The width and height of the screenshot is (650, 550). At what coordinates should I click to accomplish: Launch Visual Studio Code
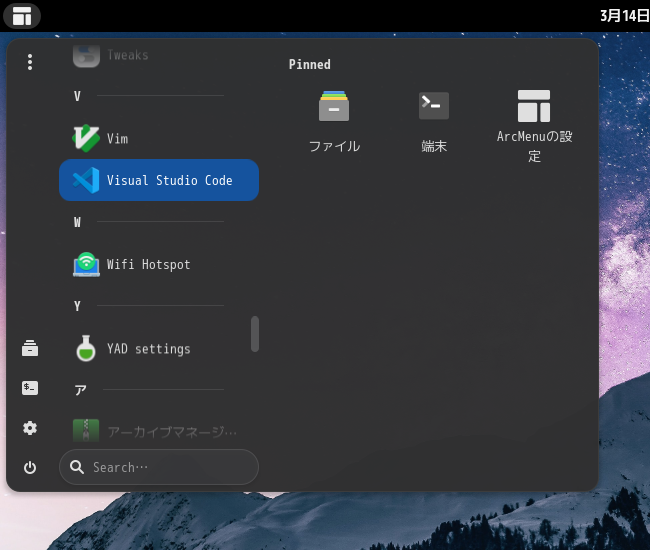(159, 180)
